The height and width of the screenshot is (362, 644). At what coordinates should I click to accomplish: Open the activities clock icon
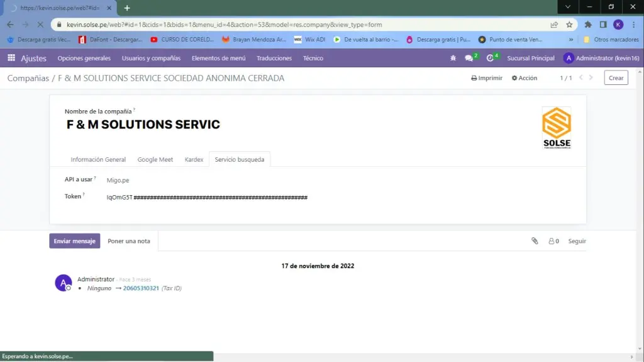click(491, 58)
